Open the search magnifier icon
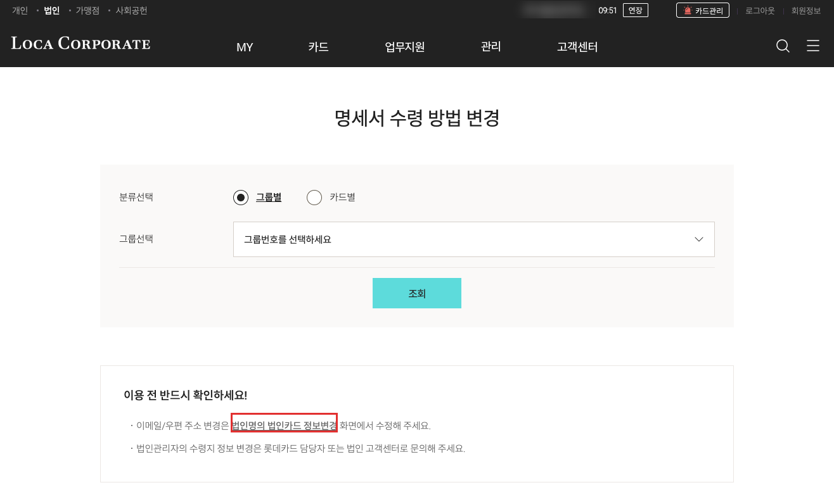 tap(783, 46)
